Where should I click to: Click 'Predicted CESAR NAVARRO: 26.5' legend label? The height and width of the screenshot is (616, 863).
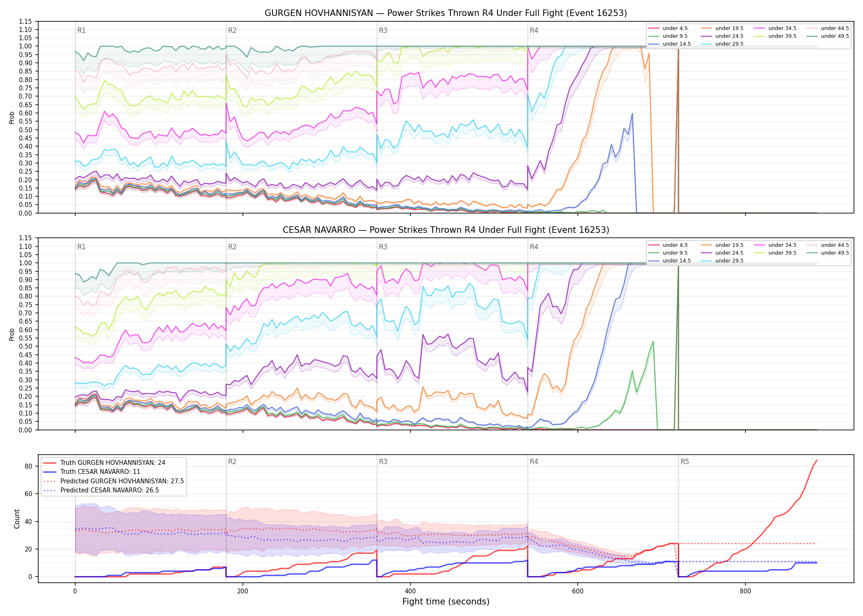[x=109, y=490]
